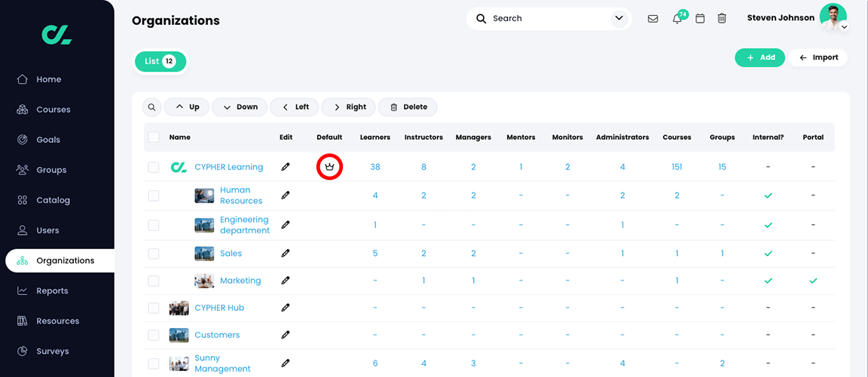Viewport: 868px width, 377px height.
Task: Check the Sunny Management row checkbox
Action: (x=154, y=363)
